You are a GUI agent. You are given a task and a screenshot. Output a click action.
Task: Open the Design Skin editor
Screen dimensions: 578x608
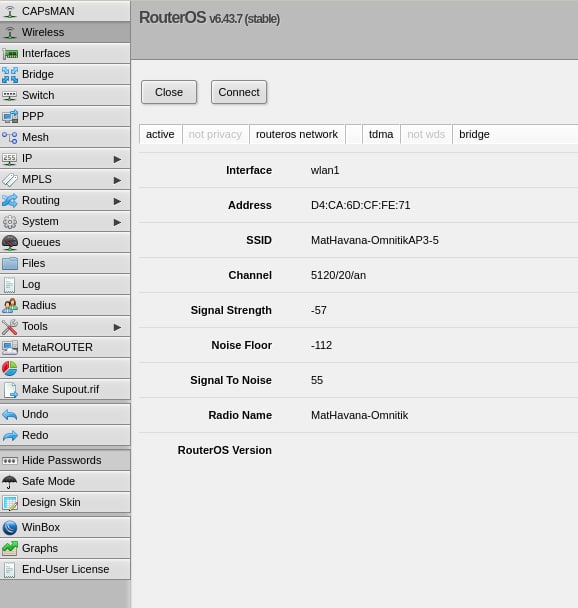point(65,502)
